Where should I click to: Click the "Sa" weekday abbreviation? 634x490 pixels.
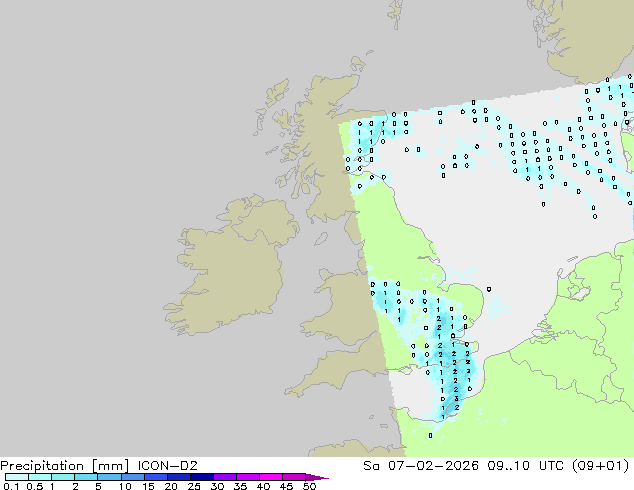[371, 466]
